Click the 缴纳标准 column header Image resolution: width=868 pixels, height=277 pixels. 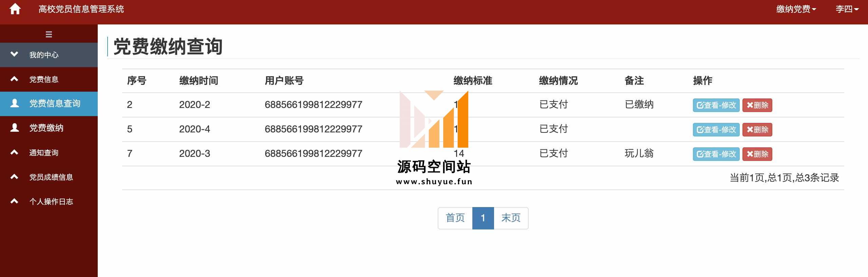coord(473,81)
